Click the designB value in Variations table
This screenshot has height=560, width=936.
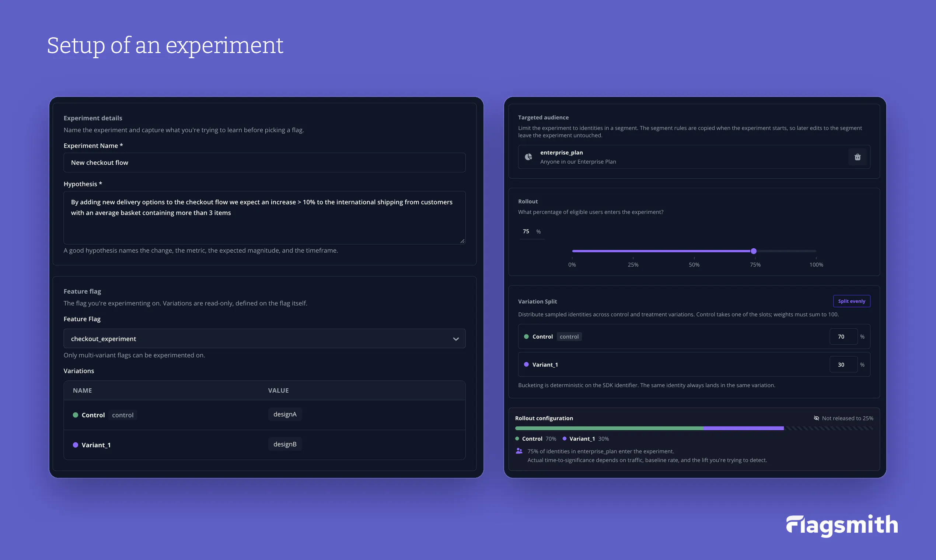[x=284, y=444]
